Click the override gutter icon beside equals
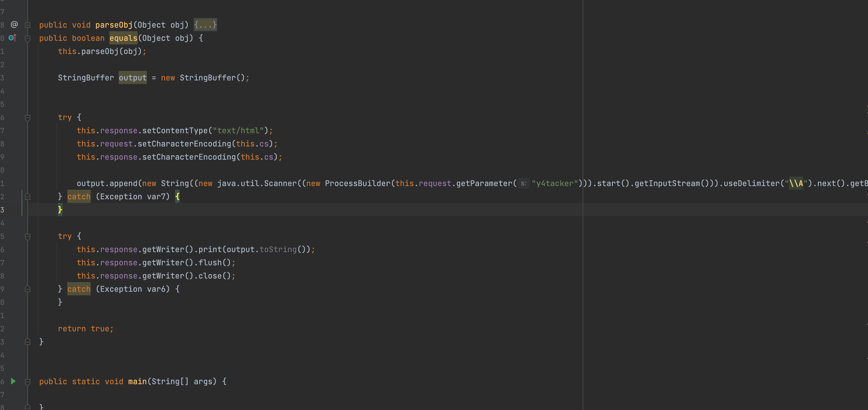The image size is (868, 410). (13, 38)
